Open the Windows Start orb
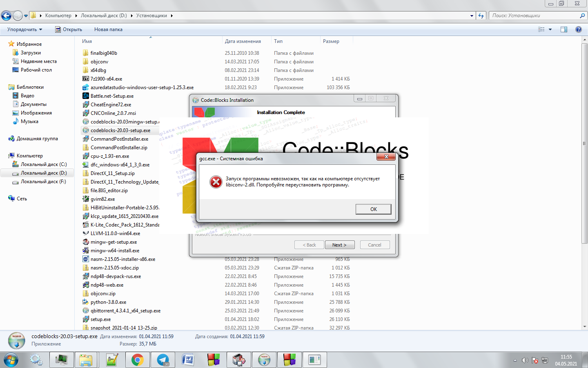This screenshot has height=368, width=588. coord(11,360)
